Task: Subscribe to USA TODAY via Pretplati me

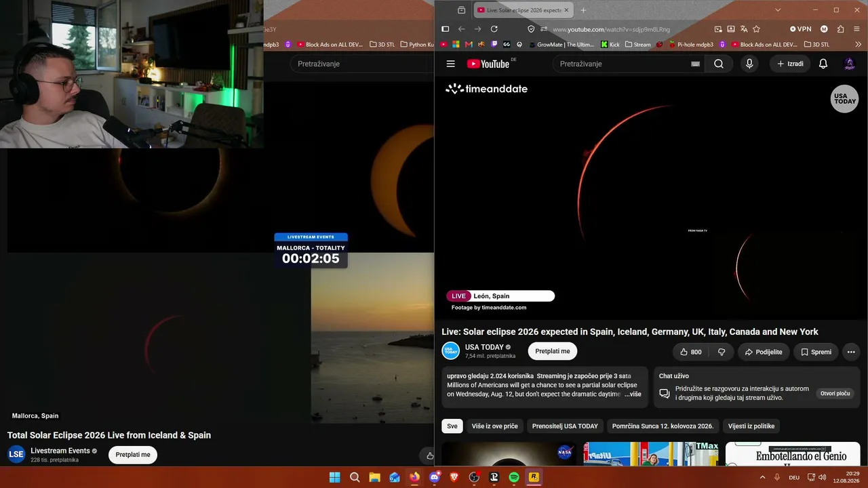Action: click(553, 351)
